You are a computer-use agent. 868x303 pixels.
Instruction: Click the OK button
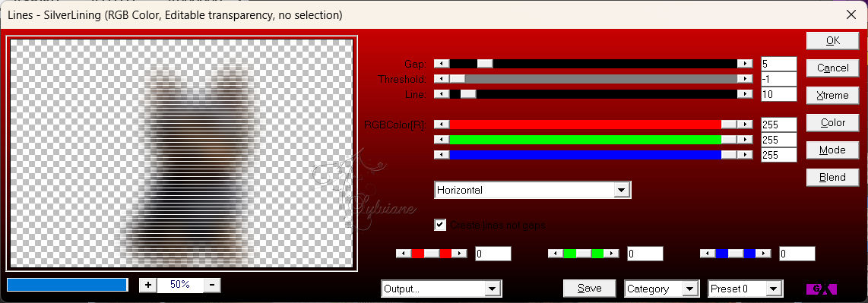tap(832, 40)
